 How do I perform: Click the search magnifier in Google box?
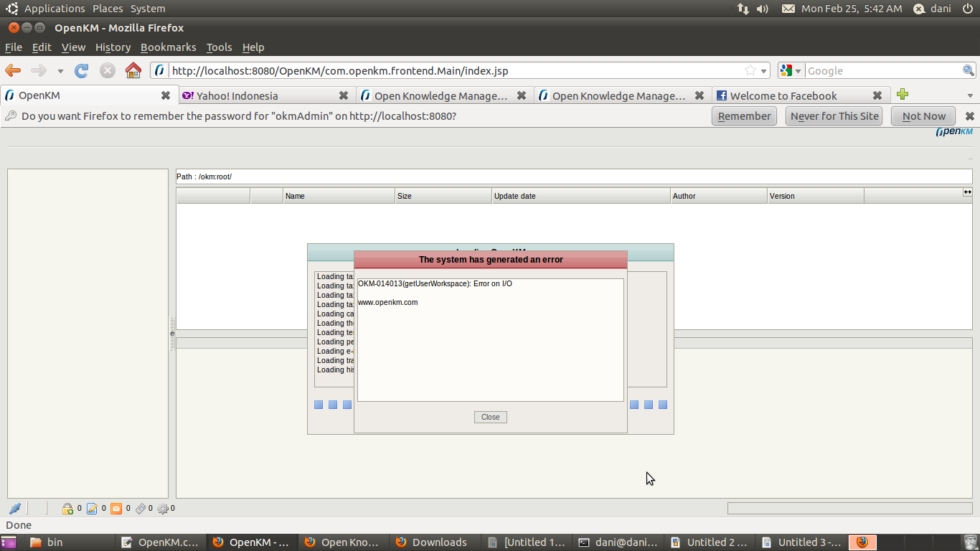click(x=969, y=70)
